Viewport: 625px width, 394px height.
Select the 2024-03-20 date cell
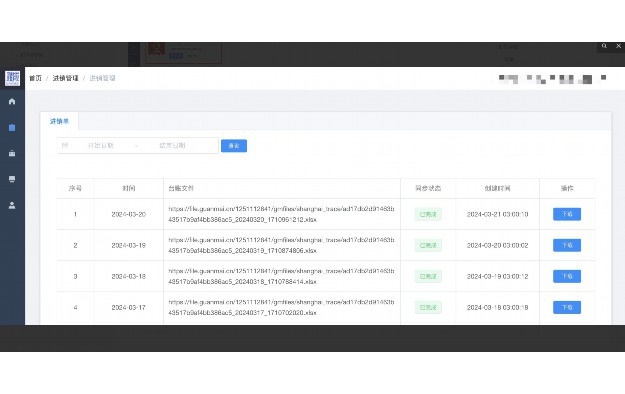click(128, 214)
